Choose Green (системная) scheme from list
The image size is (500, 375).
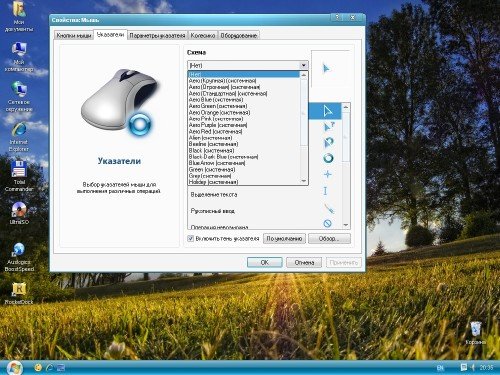pos(244,169)
